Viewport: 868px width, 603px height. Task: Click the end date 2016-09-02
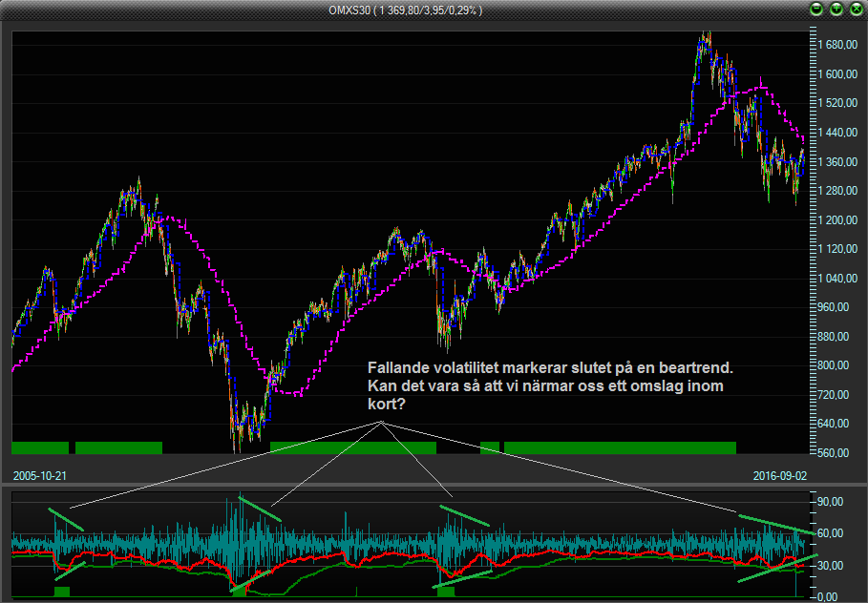[780, 476]
